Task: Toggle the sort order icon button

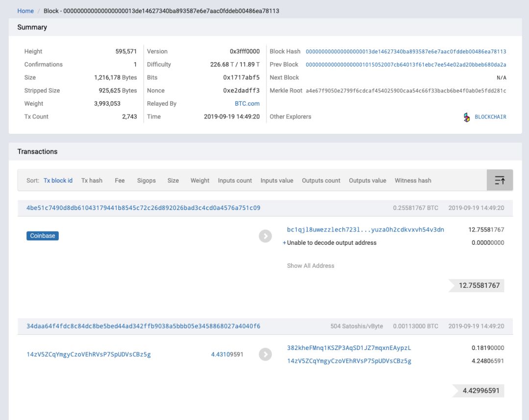Action: point(500,180)
